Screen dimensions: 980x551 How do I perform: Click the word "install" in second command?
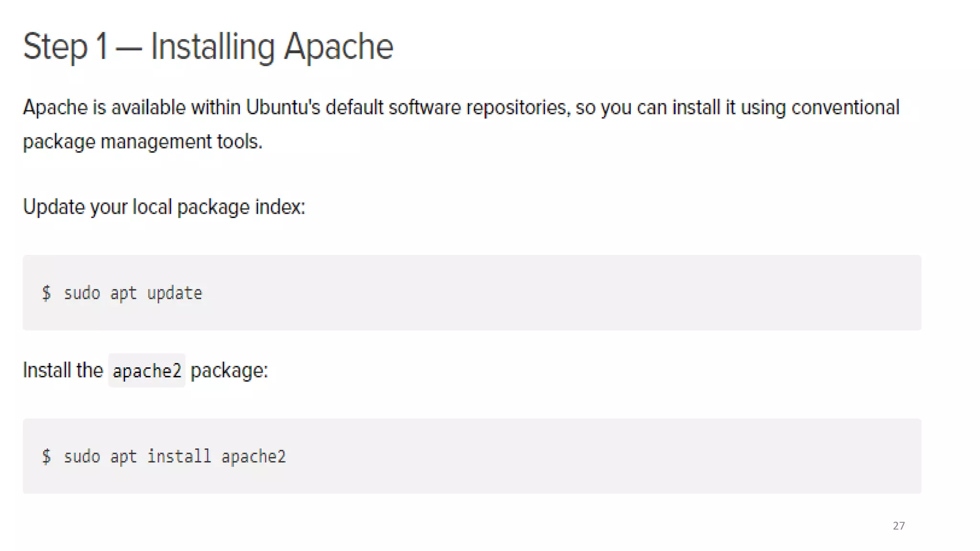pyautogui.click(x=179, y=456)
